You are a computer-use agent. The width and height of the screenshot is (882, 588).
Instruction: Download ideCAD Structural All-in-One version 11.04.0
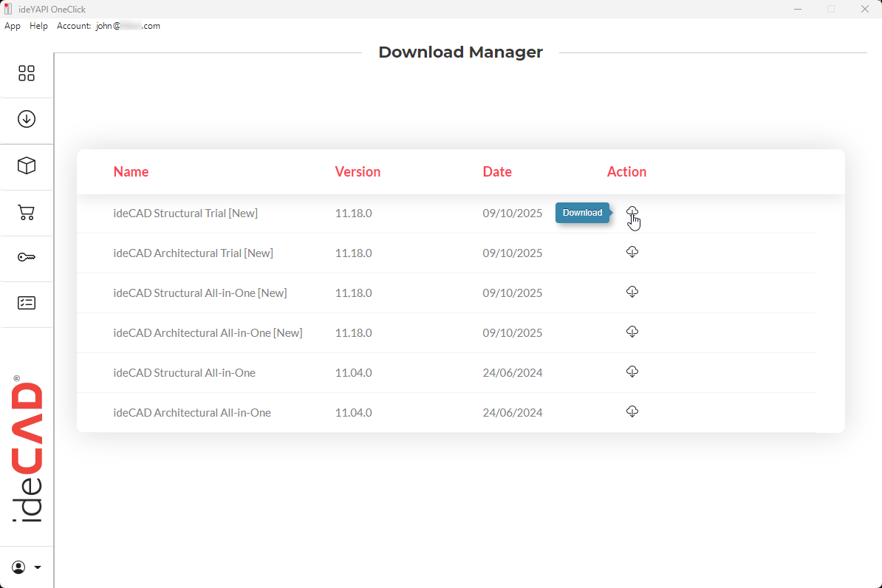pos(632,372)
